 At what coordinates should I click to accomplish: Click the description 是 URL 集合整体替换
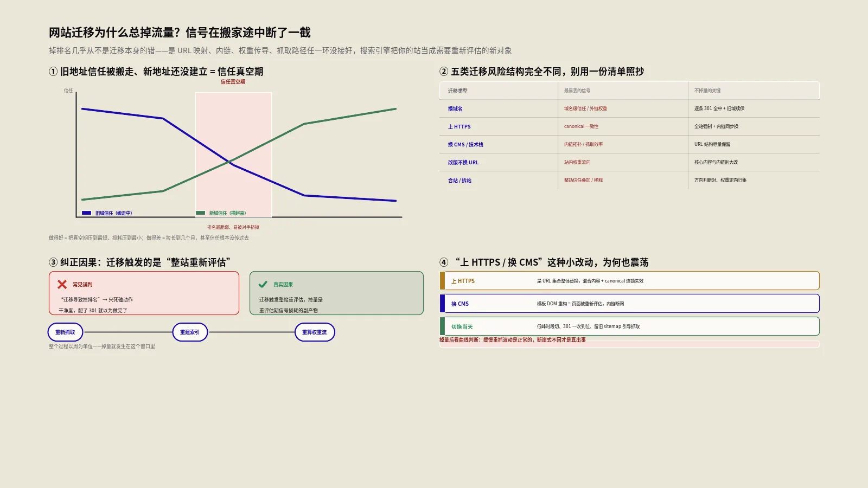tap(590, 281)
